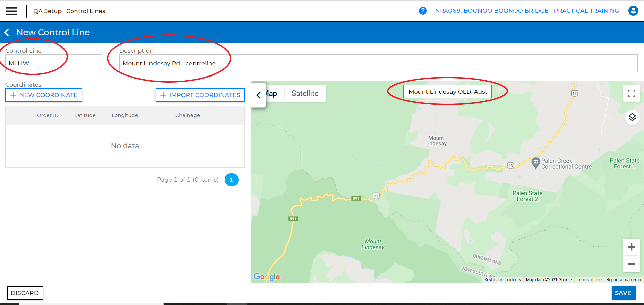Save the new control line

623,293
